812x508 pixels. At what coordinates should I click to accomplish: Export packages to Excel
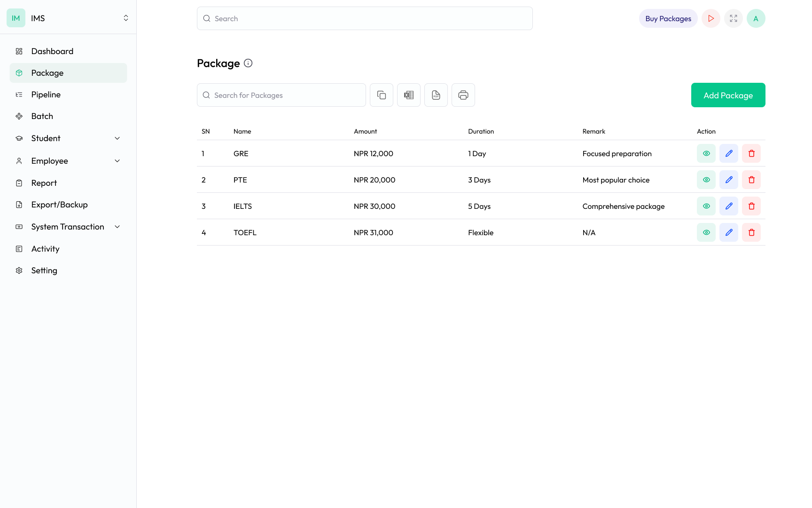(x=409, y=95)
